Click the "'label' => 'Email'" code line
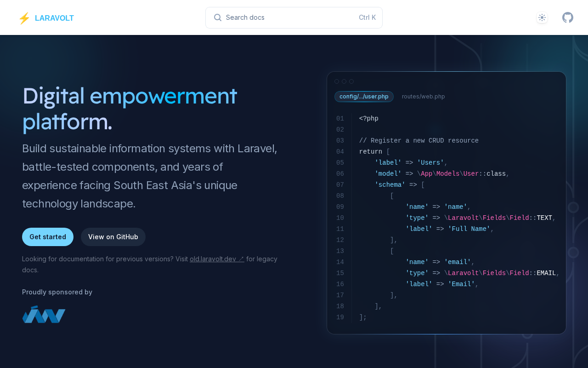 [442, 284]
